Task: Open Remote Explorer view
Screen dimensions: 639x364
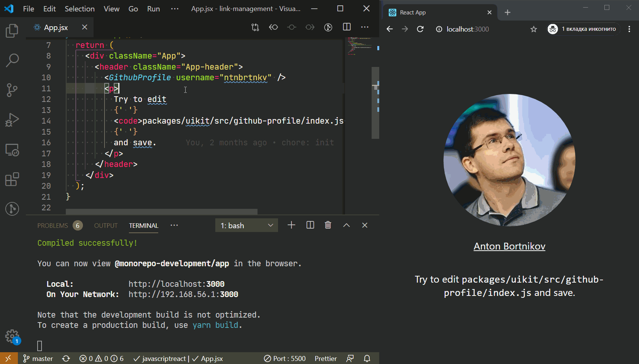Action: coord(12,150)
